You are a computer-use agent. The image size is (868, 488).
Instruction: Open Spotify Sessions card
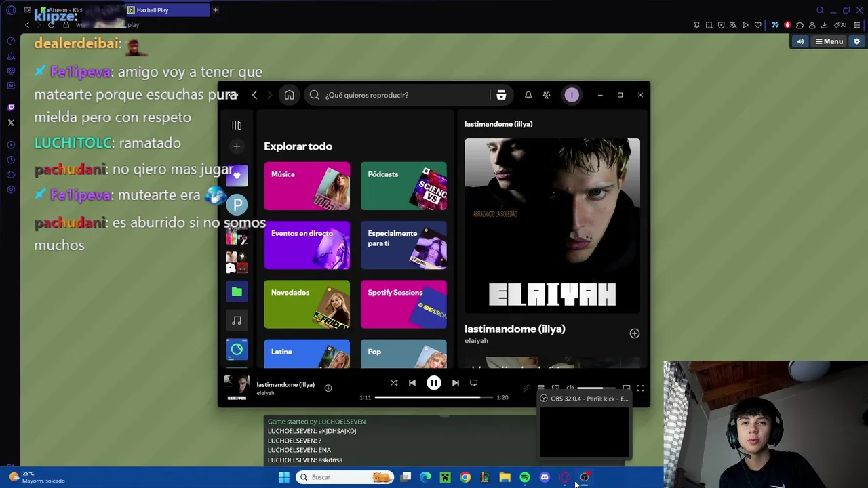coord(403,304)
